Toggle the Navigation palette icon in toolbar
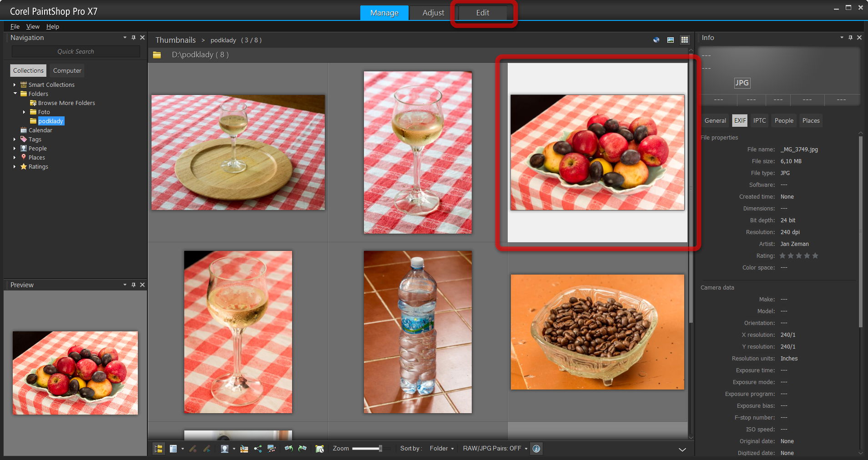Viewport: 868px width, 460px height. click(158, 449)
